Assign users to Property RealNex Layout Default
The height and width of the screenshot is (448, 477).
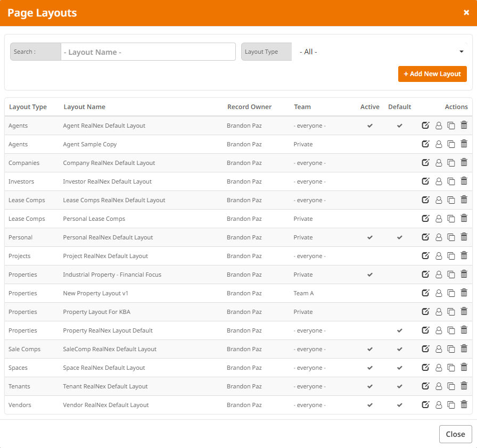pyautogui.click(x=438, y=330)
